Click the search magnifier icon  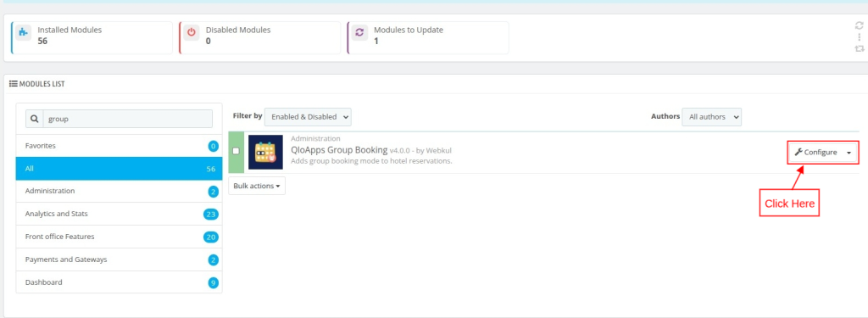[35, 119]
